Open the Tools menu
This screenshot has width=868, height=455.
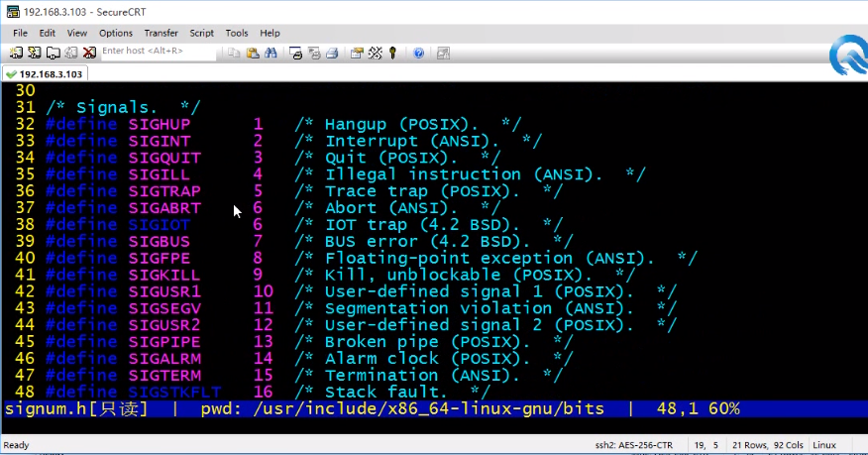237,33
